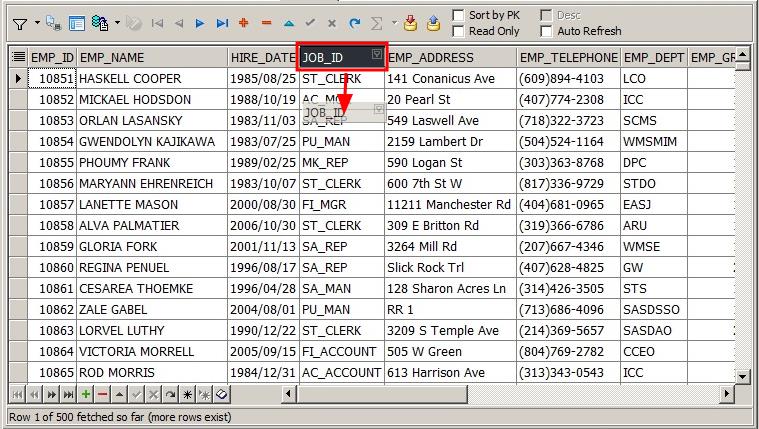Delete record using orange minus icon
Image resolution: width=759 pixels, height=429 pixels.
pyautogui.click(x=265, y=22)
